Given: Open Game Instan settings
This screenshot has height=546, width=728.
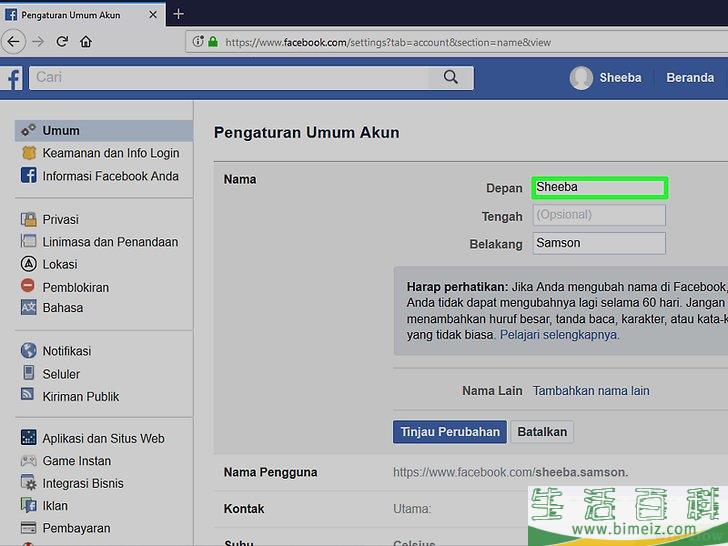Looking at the screenshot, I should tap(77, 461).
